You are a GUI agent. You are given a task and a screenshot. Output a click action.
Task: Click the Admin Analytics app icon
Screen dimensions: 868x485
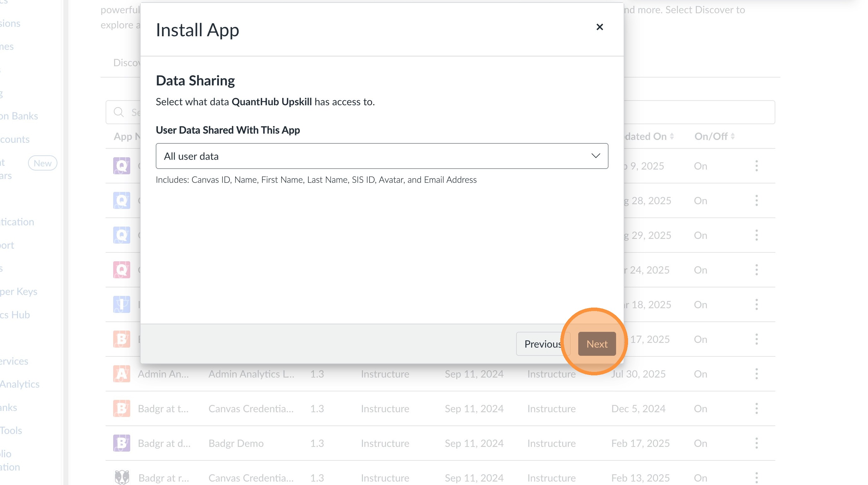pos(122,374)
